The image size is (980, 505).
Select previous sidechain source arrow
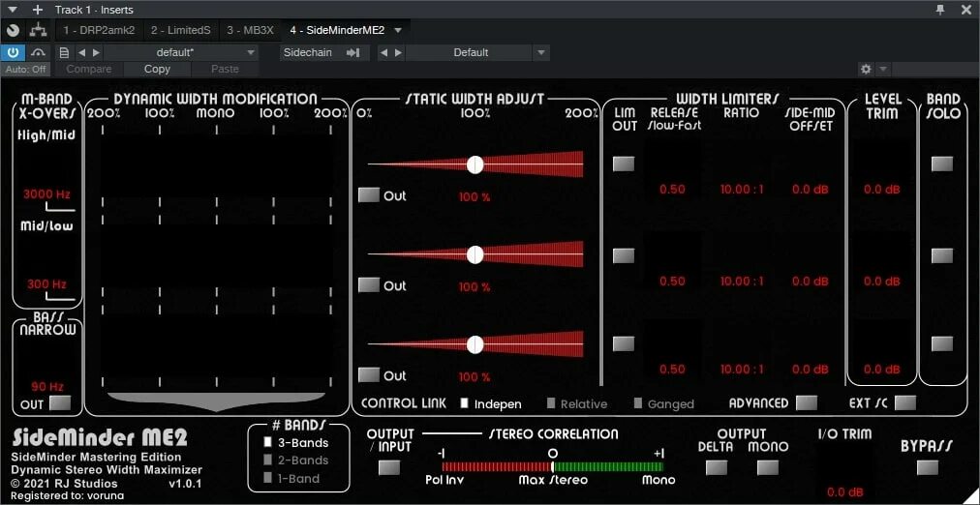[383, 52]
